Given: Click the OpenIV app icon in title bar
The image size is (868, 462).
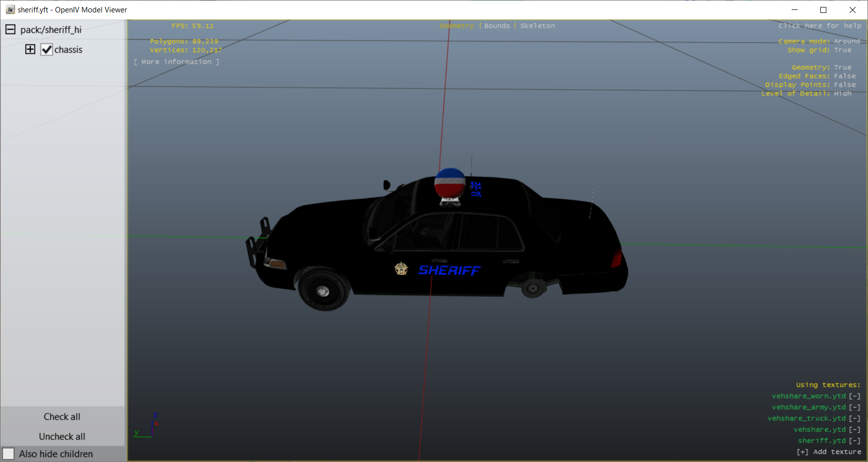Looking at the screenshot, I should point(10,10).
